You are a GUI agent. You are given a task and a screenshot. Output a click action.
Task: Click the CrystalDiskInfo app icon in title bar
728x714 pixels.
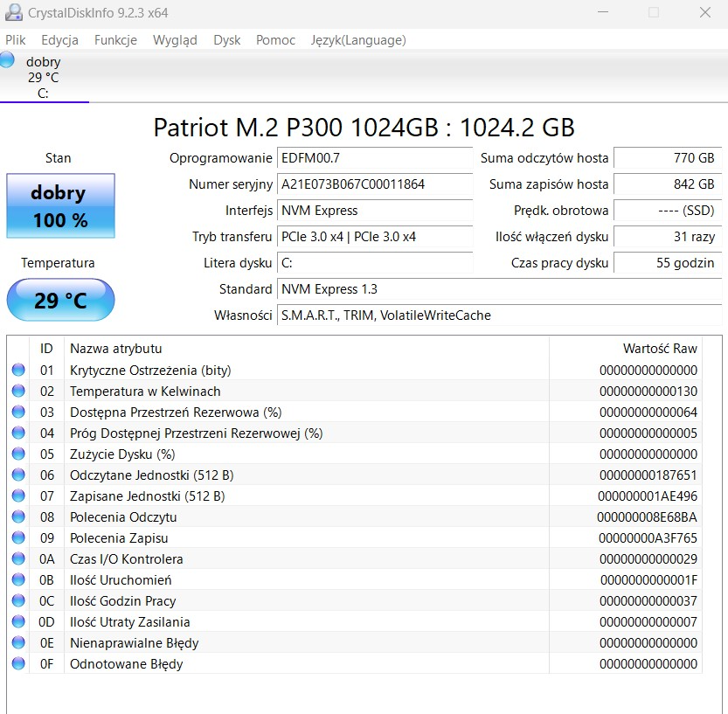click(x=14, y=12)
